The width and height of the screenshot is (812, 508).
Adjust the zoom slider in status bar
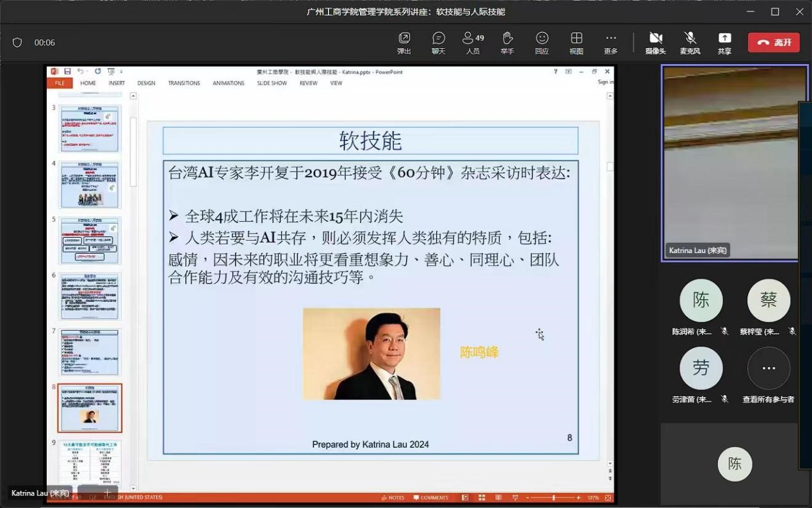pyautogui.click(x=554, y=498)
